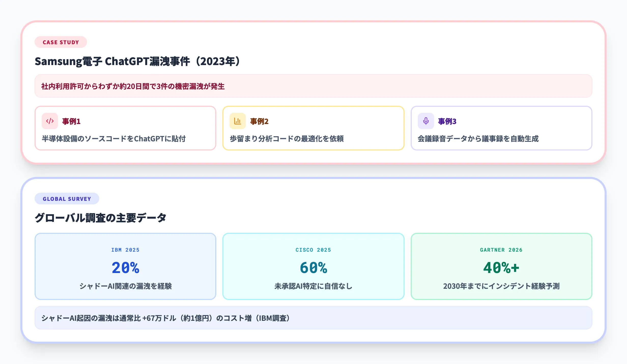Click 未承認AI特定に自信なし caption
The height and width of the screenshot is (364, 627).
point(313,286)
